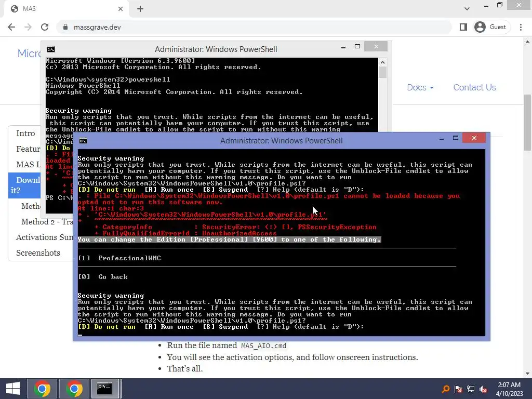532x399 pixels.
Task: Click scroll-up arrow in back PowerShell window
Action: [382, 62]
